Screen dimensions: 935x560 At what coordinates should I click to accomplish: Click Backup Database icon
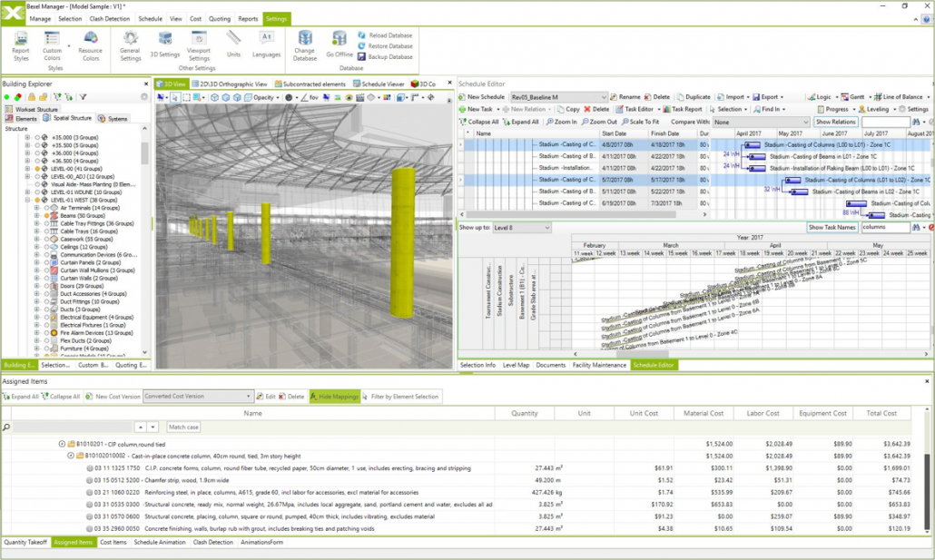361,56
